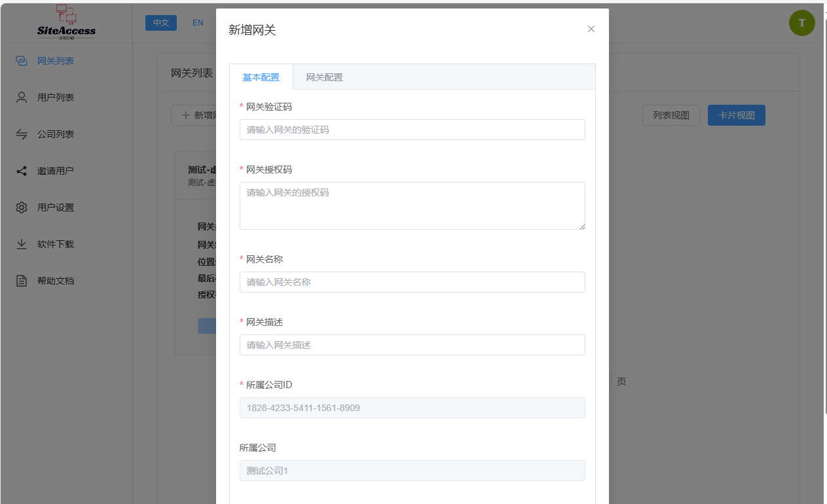Click the SiteAccess logo
This screenshot has height=504, width=827.
tap(66, 22)
